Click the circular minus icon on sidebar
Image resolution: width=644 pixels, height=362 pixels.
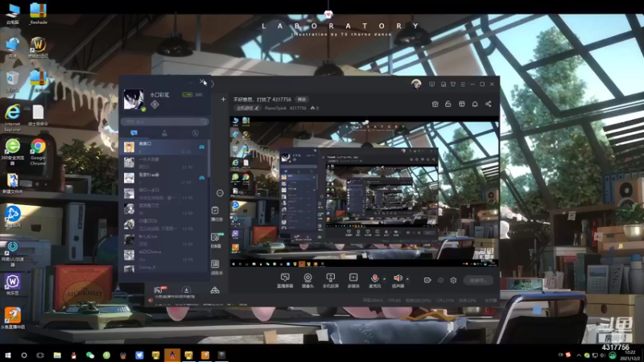tap(220, 193)
